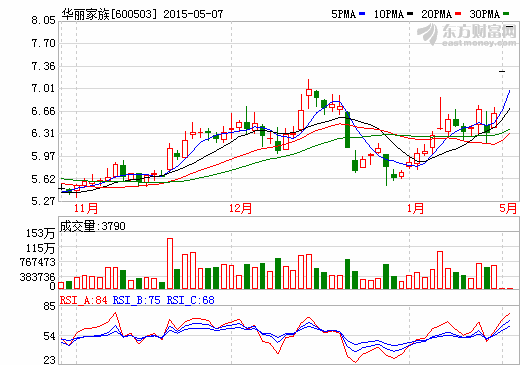
Task: Click the 10PMA black legend swatch
Action: coord(410,14)
